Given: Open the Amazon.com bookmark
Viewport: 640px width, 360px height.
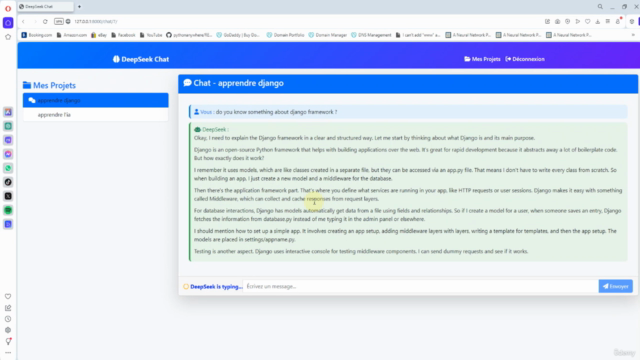Looking at the screenshot, I should [71, 35].
